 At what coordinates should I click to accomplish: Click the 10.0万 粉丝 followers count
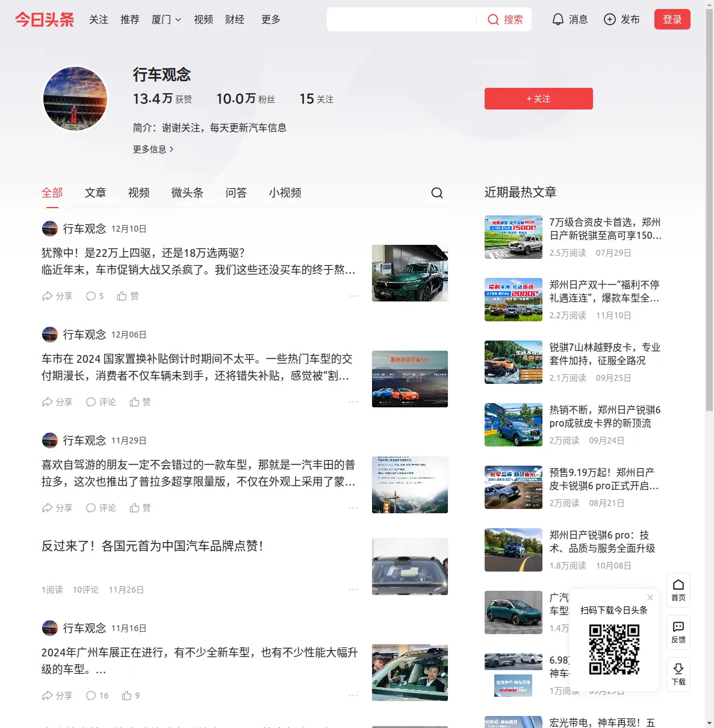(x=246, y=99)
